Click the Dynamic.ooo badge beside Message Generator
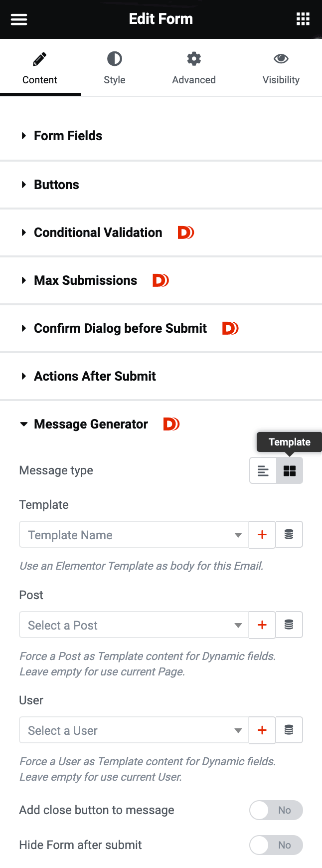 [171, 424]
